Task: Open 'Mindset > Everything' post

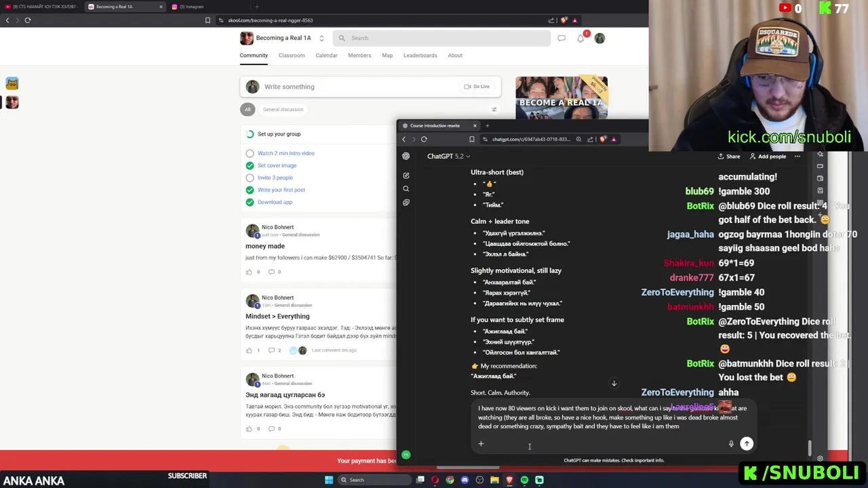Action: click(277, 317)
